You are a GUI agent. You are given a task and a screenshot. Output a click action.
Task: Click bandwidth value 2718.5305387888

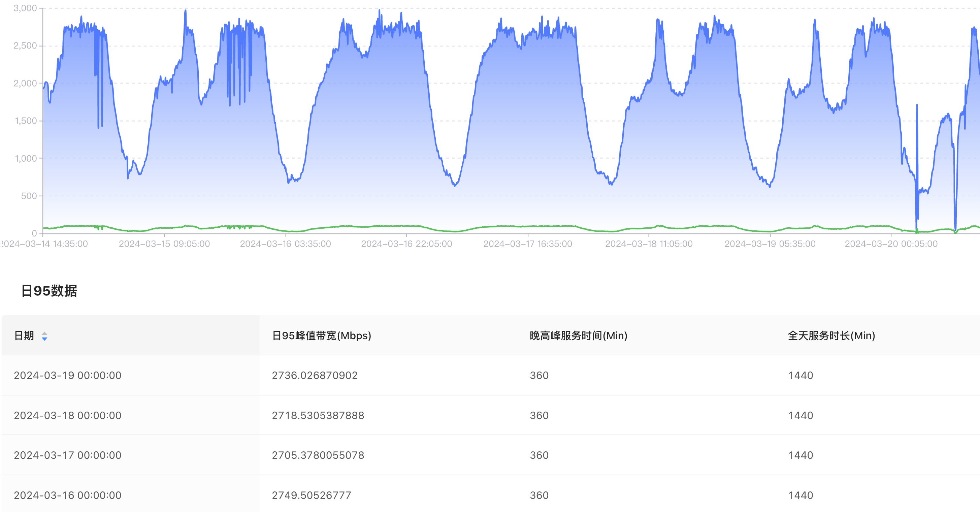[318, 415]
